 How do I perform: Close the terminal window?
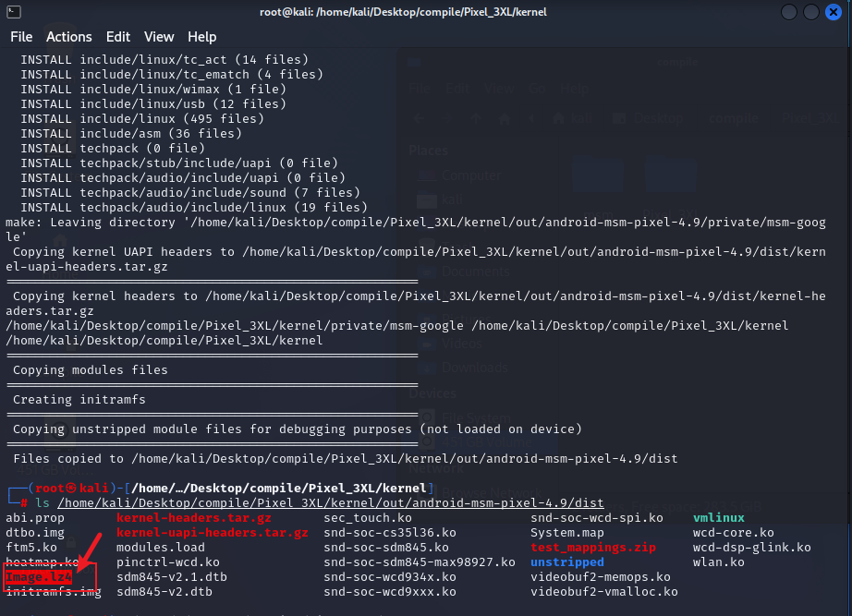tap(834, 12)
